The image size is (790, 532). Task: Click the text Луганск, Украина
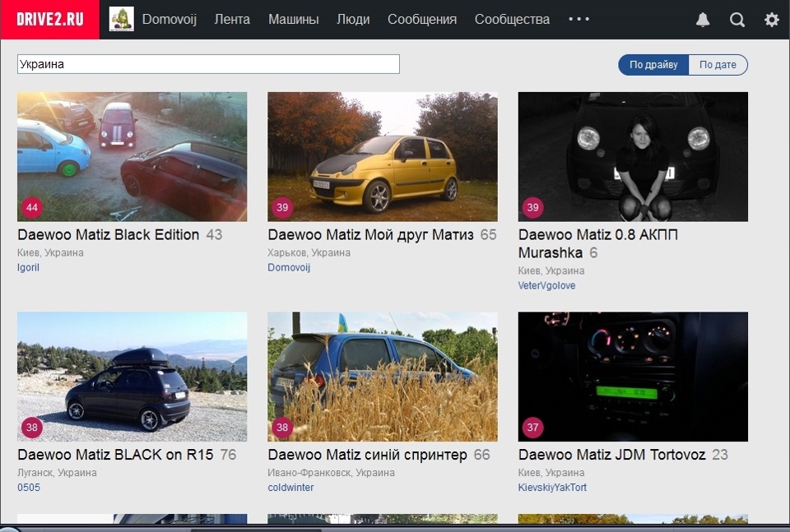(57, 473)
